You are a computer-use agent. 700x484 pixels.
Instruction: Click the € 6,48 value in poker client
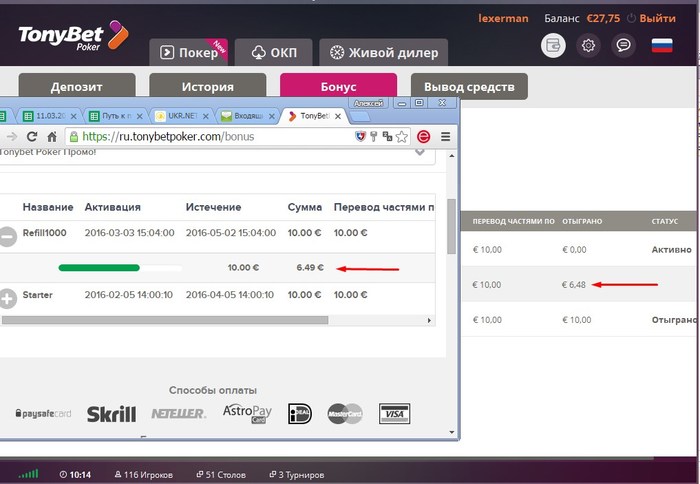point(574,284)
